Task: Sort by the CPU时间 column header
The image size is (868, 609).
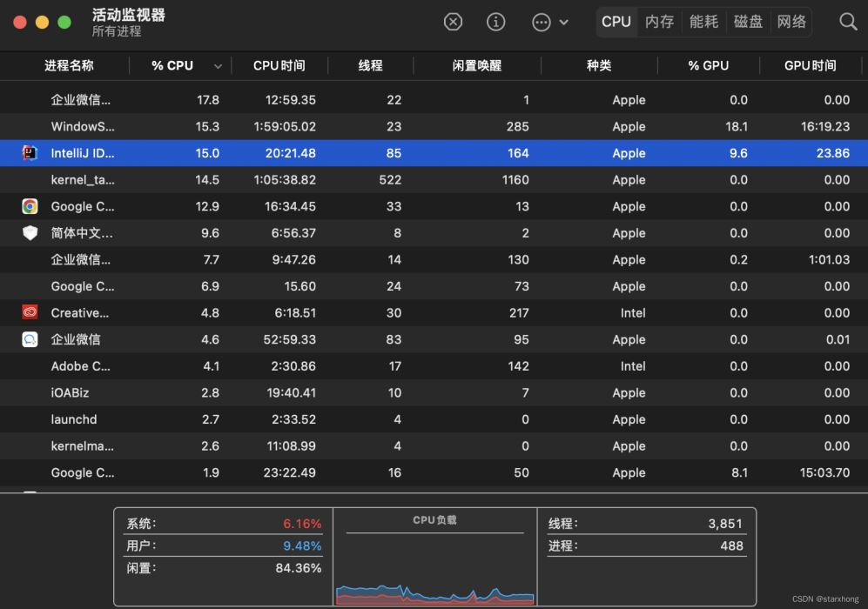Action: point(279,65)
